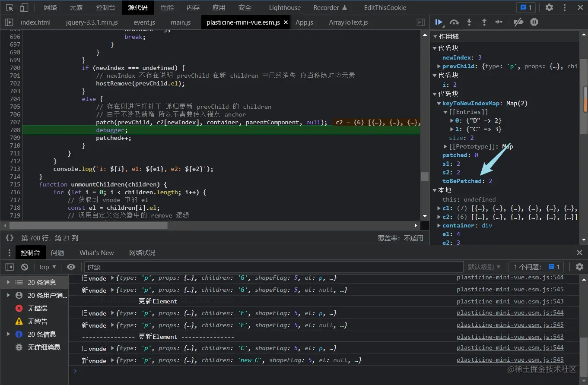Switch to the 性能 panel tab

(167, 7)
